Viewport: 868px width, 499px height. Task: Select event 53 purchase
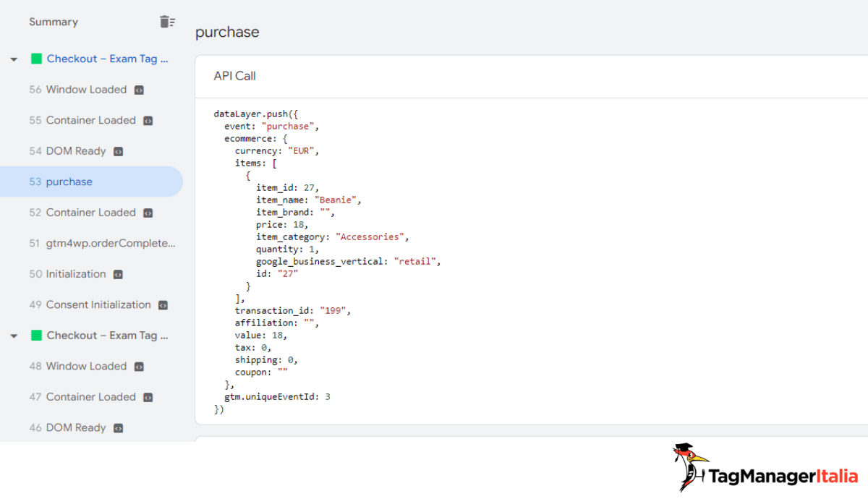point(91,182)
